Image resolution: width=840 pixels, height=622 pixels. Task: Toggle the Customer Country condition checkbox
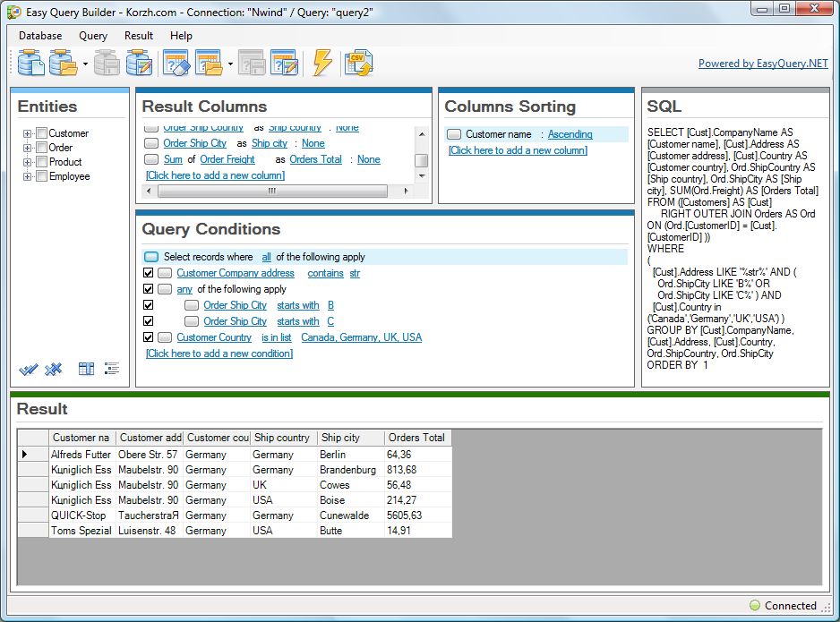click(x=149, y=337)
